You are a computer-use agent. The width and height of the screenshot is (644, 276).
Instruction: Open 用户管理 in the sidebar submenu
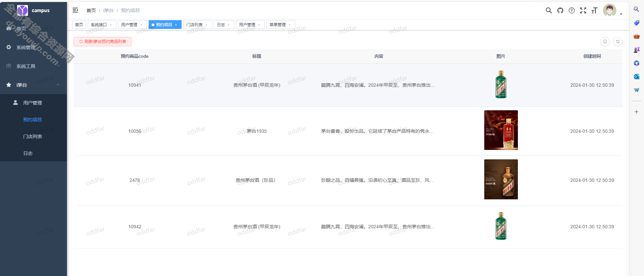(33, 103)
